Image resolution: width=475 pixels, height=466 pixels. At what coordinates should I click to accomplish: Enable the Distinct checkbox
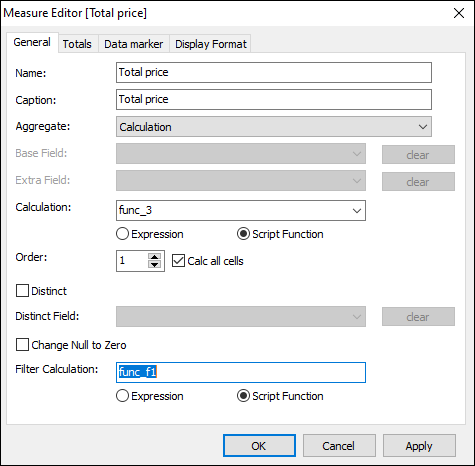22,291
